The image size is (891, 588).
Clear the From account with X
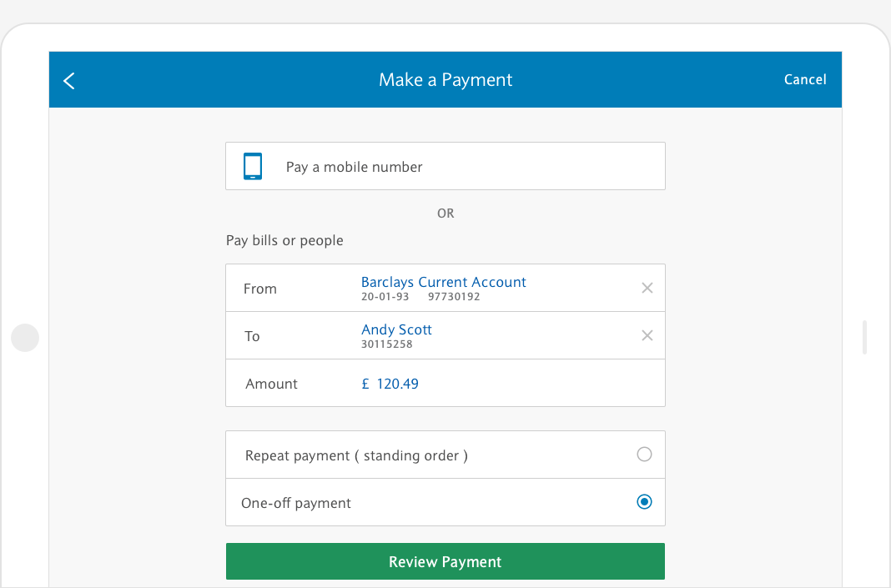pos(647,288)
